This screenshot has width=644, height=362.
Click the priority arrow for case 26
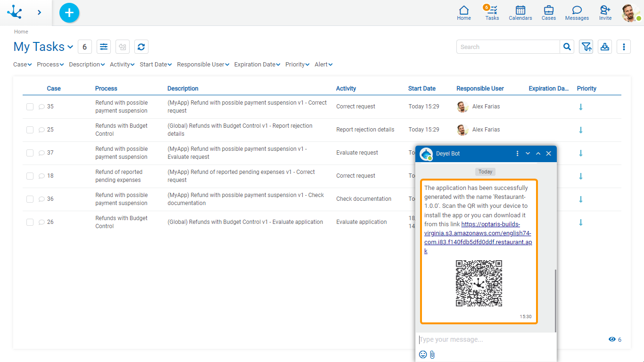click(x=581, y=222)
